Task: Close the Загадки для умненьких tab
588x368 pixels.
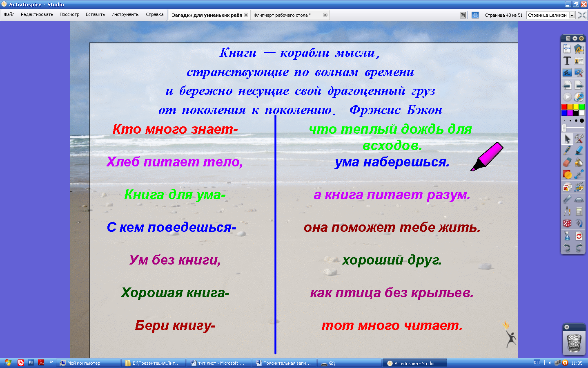Action: [x=246, y=15]
